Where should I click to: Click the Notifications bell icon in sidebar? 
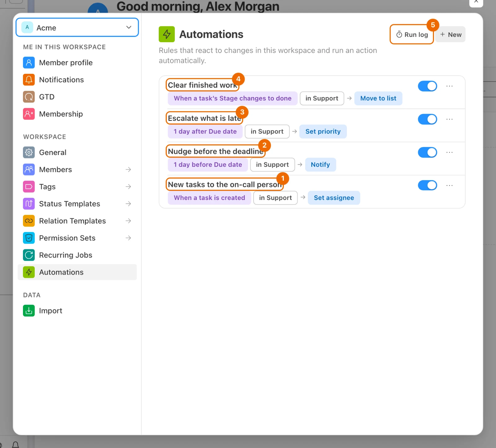point(29,80)
